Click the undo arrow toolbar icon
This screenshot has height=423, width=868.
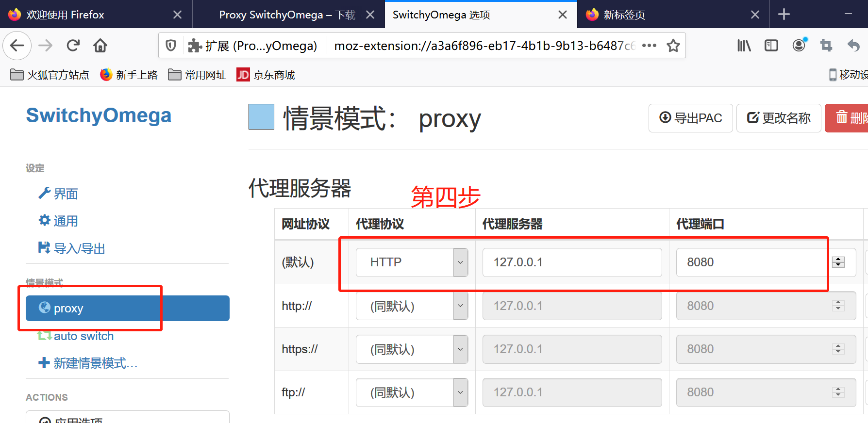pyautogui.click(x=853, y=46)
